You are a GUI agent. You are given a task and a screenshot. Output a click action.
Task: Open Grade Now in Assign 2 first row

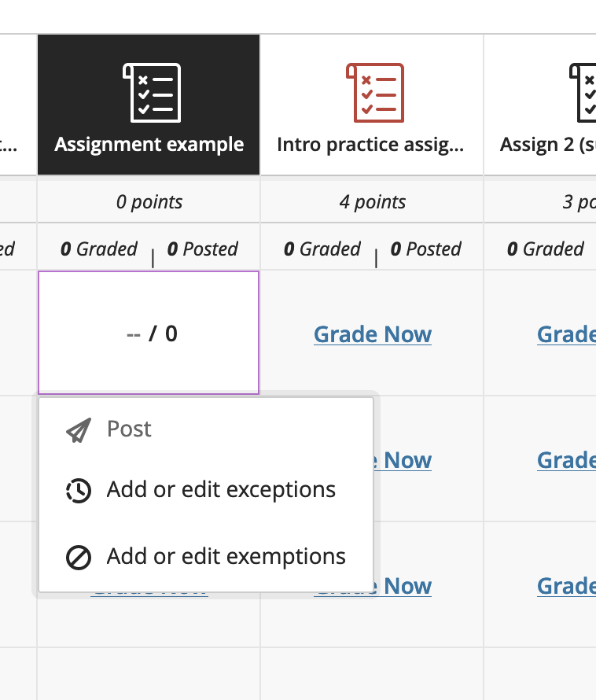[x=566, y=334]
